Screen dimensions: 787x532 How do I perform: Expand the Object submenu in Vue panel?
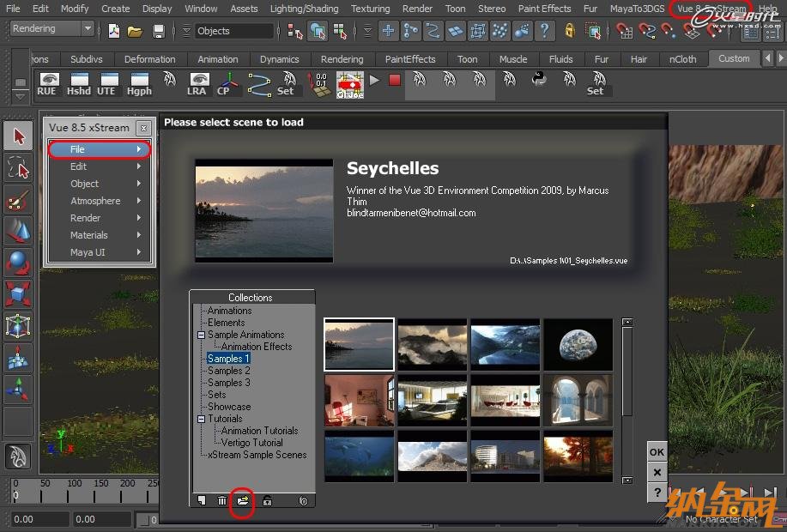(100, 184)
